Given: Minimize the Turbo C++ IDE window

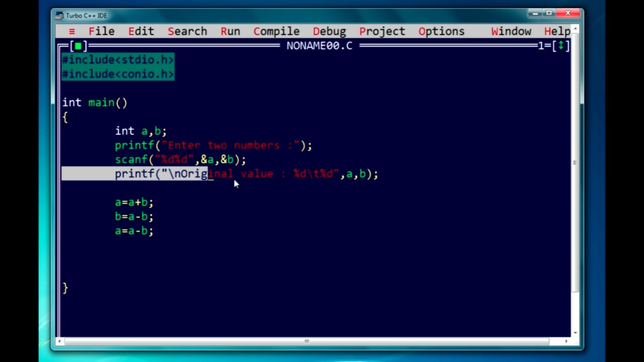Looking at the screenshot, I should pos(535,13).
